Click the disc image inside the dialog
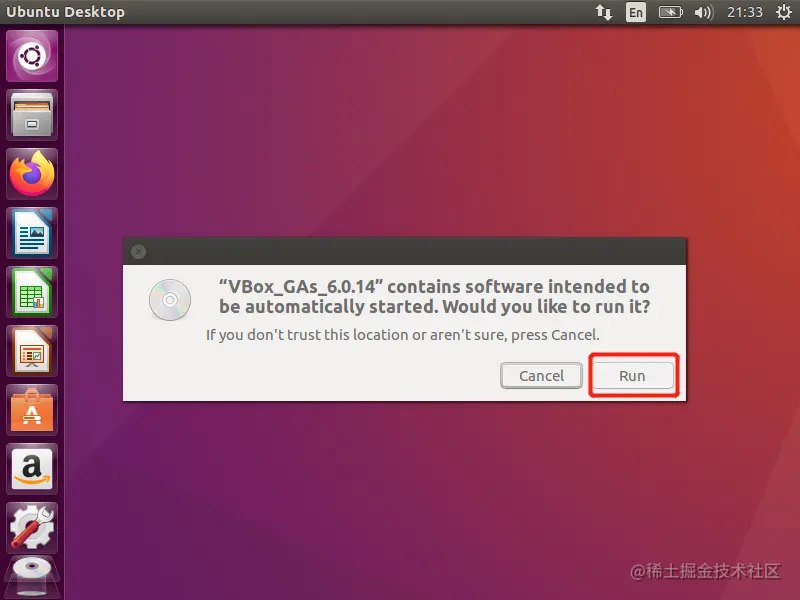This screenshot has width=800, height=600. point(170,300)
